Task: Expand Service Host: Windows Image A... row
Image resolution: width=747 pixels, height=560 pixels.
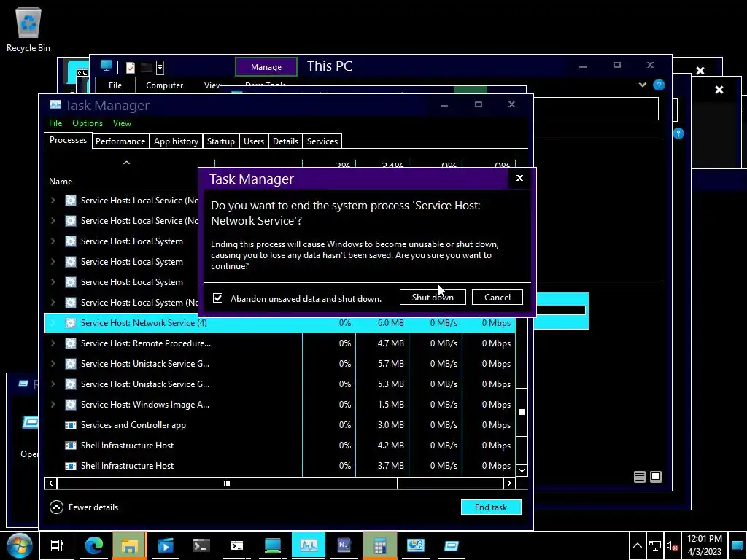Action: tap(53, 405)
